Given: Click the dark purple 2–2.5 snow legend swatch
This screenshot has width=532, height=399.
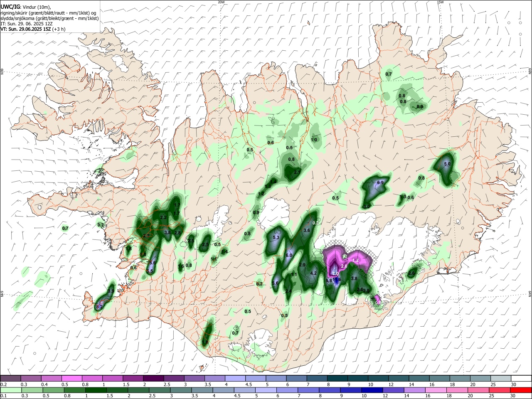Looking at the screenshot, I should click(x=153, y=378).
